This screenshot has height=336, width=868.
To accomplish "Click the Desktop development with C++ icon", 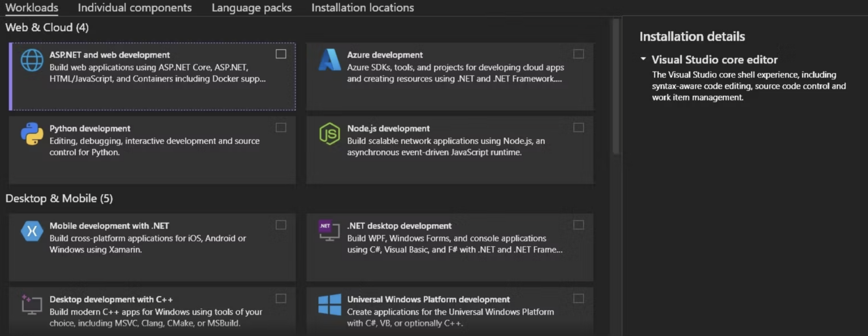I will click(x=32, y=305).
